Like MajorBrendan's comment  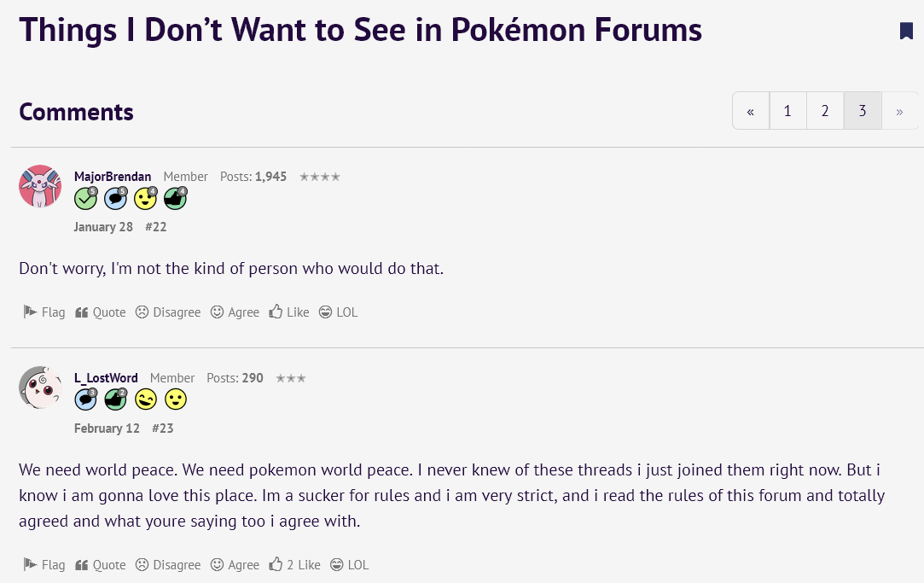pos(288,312)
